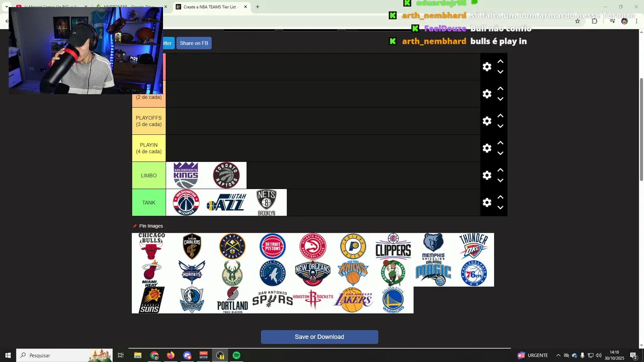
Task: Pick the Miami Heat logo
Action: click(x=152, y=273)
